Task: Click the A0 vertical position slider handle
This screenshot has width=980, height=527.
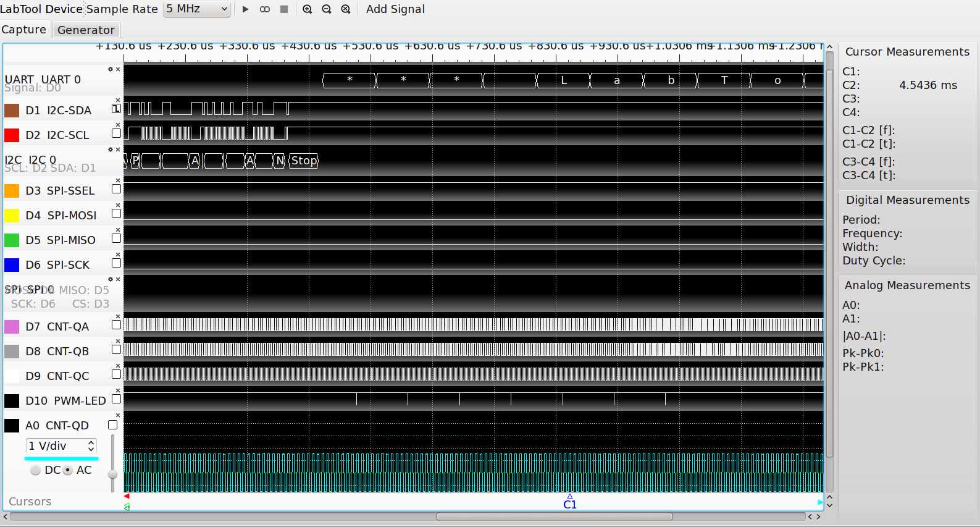Action: [112, 474]
